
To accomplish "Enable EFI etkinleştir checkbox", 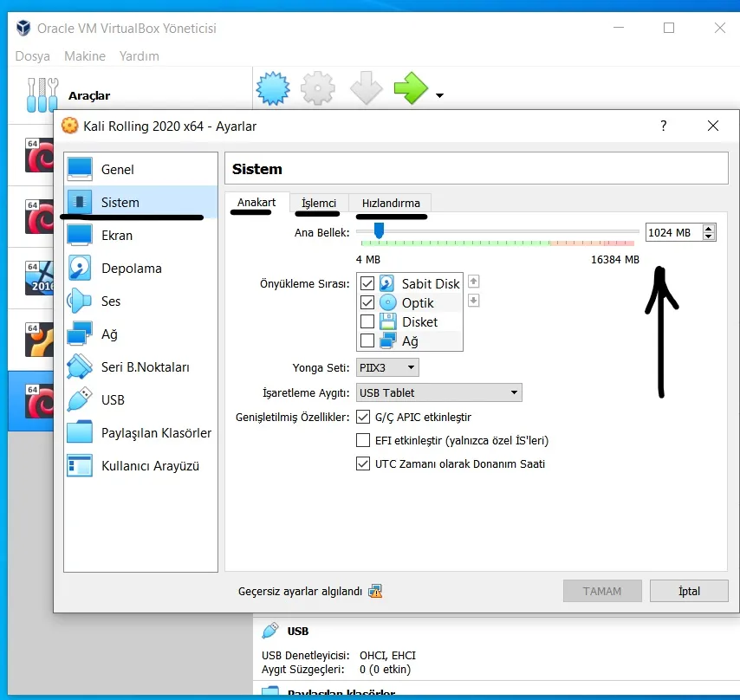I will click(363, 440).
